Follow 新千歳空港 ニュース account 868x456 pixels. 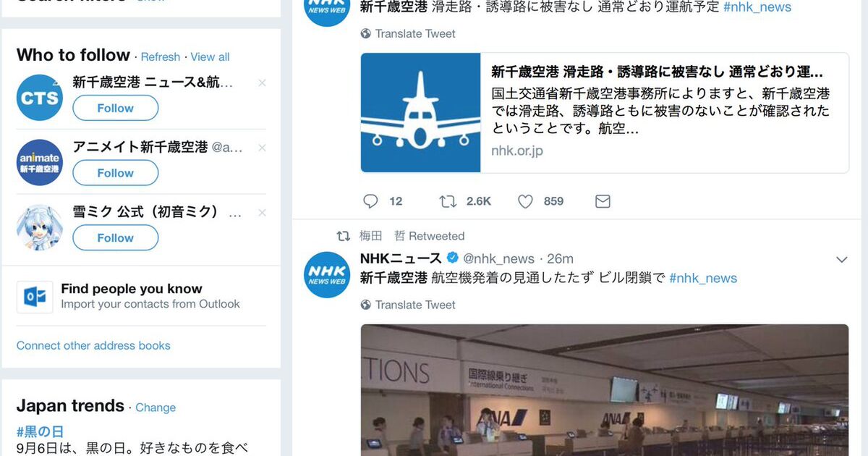pyautogui.click(x=115, y=108)
